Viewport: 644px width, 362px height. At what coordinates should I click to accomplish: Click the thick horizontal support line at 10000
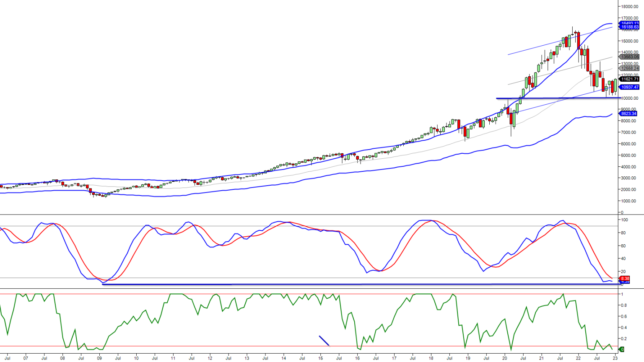pos(545,98)
